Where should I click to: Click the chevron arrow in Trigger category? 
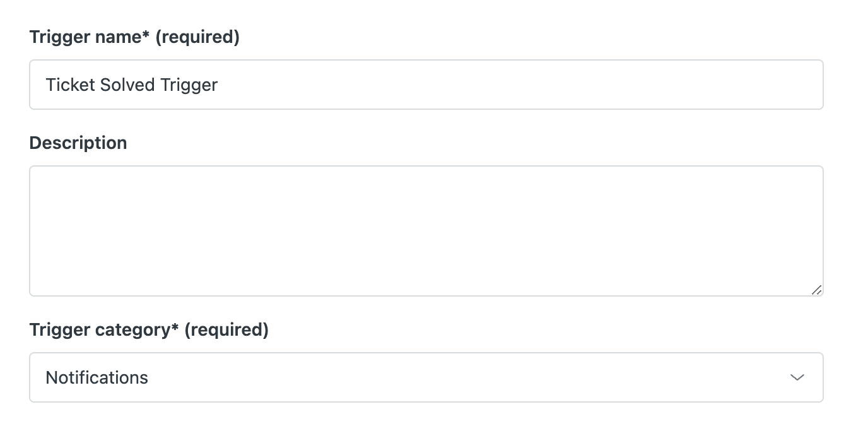(x=797, y=377)
